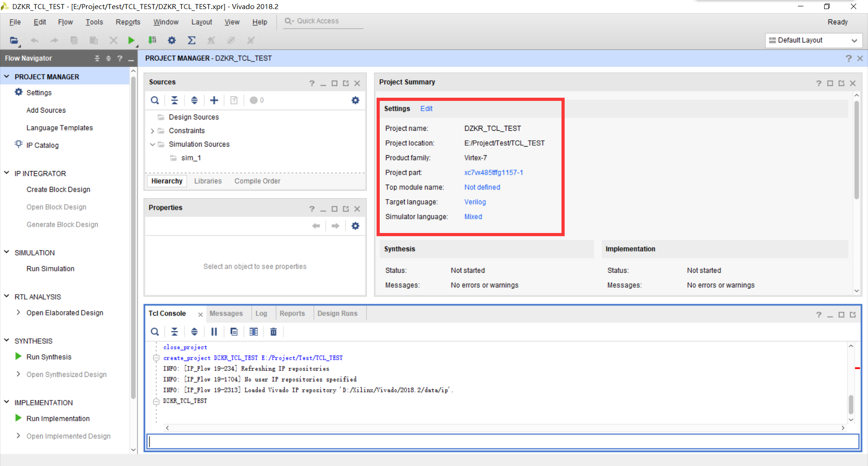
Task: Click Run Synthesis in Flow Navigator
Action: [49, 357]
